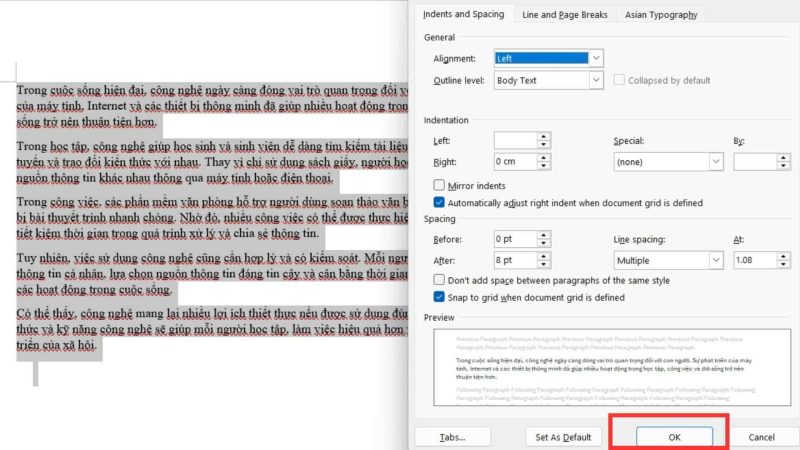Increase the At line spacing value
Screen dimensions: 800x450
[x=784, y=257]
